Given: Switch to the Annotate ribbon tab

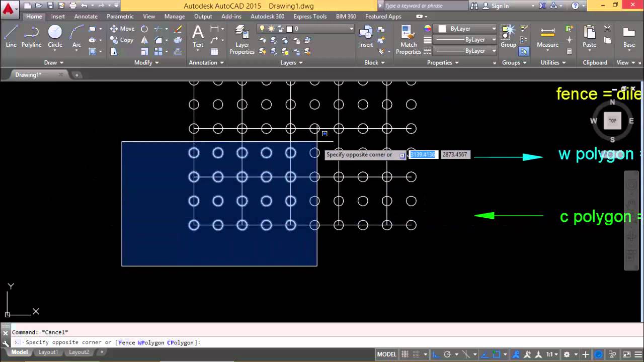Looking at the screenshot, I should 86,17.
